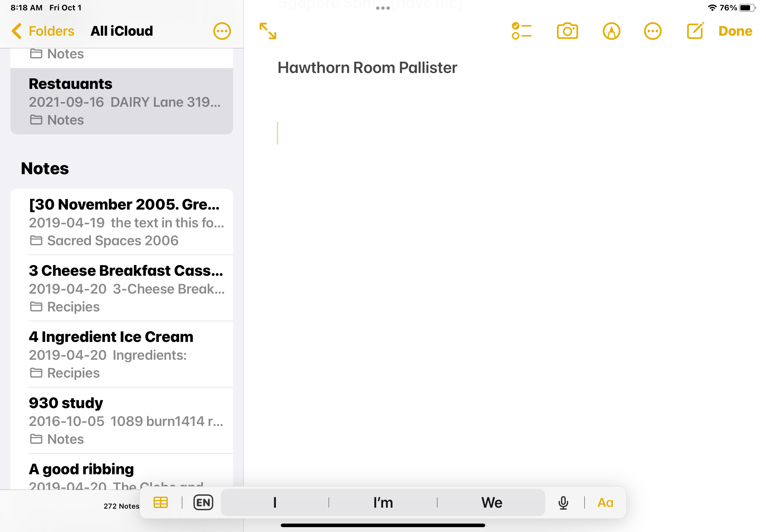Viewport: 766px width, 532px height.
Task: Activate the Markup pen tool
Action: tap(611, 31)
